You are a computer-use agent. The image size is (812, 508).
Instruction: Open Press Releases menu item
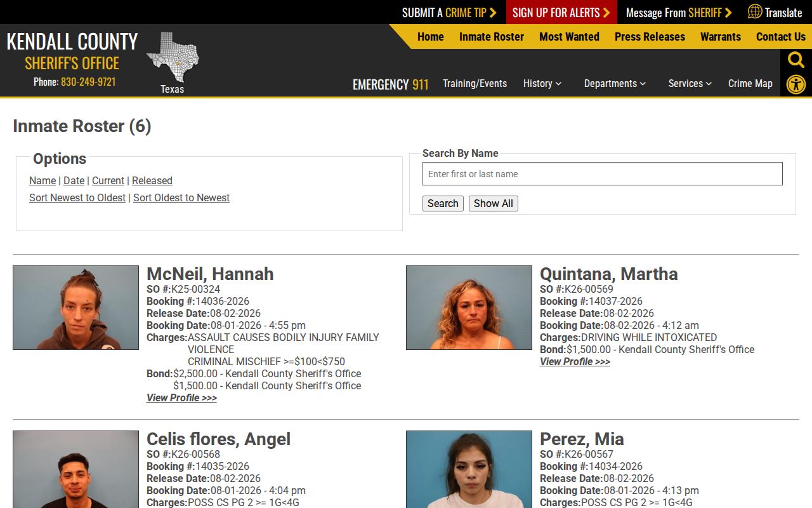(650, 37)
